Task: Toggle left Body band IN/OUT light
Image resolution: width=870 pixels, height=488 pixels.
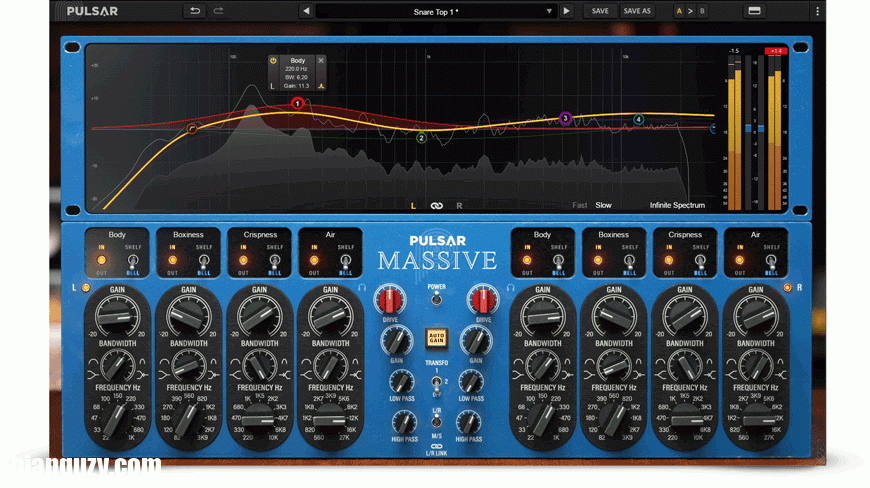Action: point(102,260)
